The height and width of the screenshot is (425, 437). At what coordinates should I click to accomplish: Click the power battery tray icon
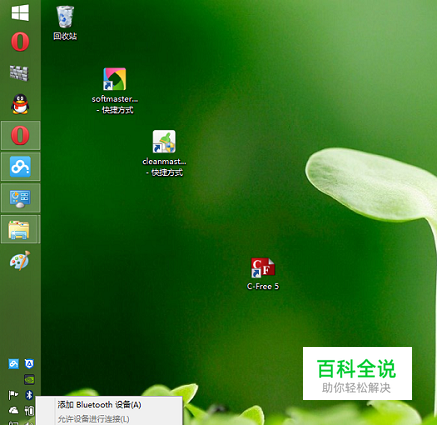(29, 411)
